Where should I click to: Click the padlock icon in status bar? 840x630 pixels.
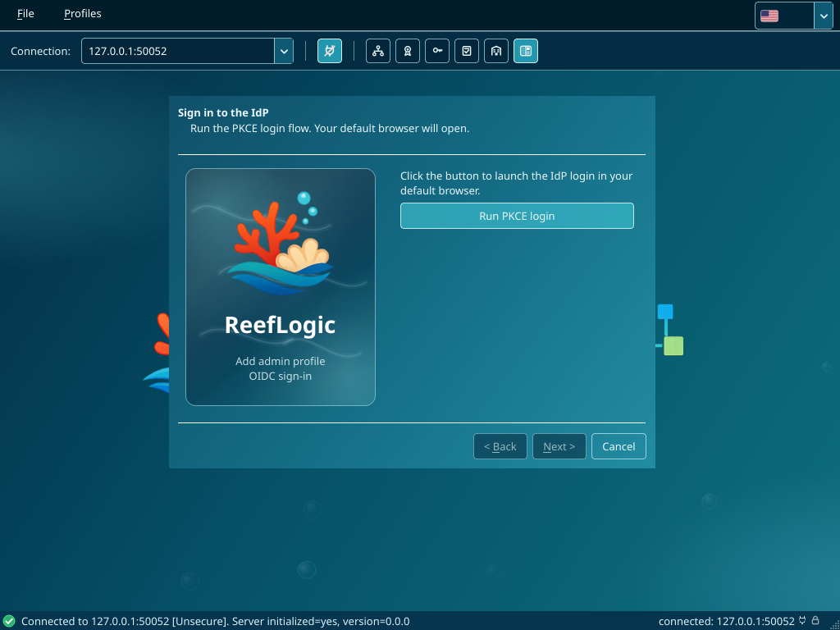pyautogui.click(x=815, y=620)
